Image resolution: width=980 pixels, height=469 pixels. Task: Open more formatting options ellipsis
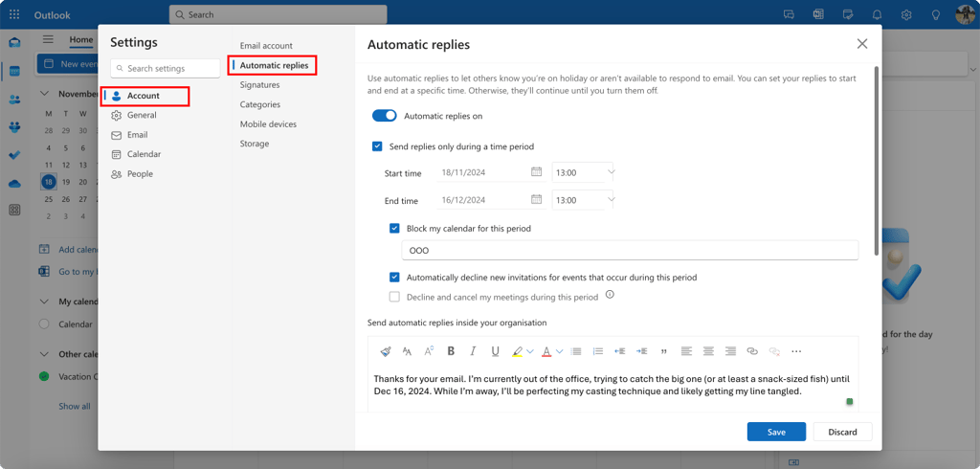click(796, 351)
